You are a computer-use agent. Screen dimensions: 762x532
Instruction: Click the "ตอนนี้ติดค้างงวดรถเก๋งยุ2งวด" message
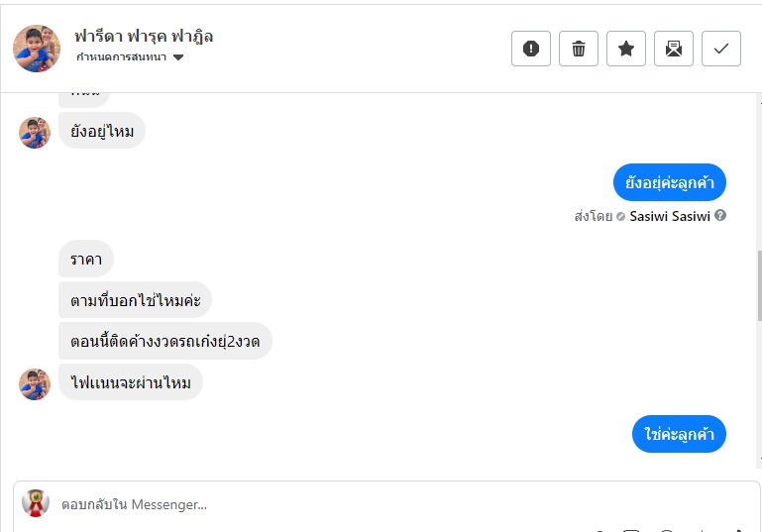pyautogui.click(x=165, y=341)
